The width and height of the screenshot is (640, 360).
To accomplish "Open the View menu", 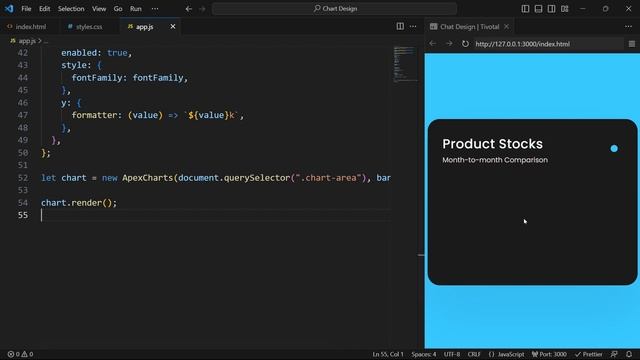I will (99, 9).
